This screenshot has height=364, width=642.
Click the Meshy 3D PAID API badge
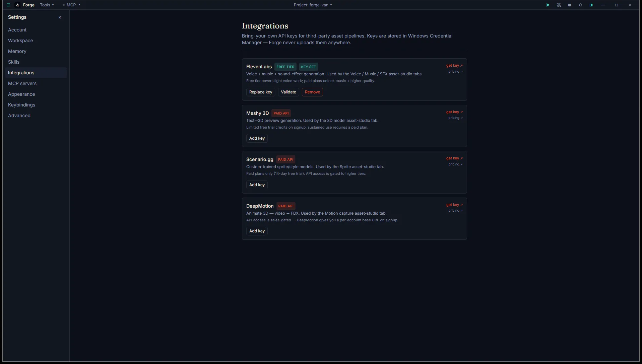pyautogui.click(x=281, y=113)
